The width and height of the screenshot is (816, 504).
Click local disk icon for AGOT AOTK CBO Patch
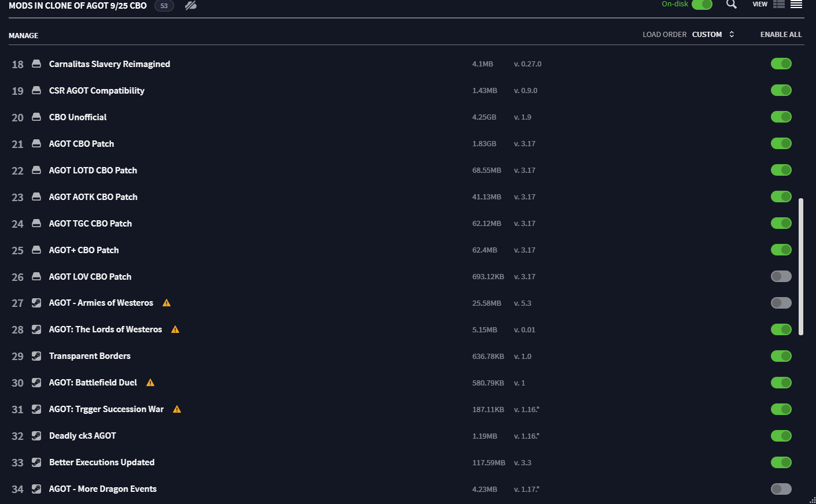pyautogui.click(x=36, y=197)
